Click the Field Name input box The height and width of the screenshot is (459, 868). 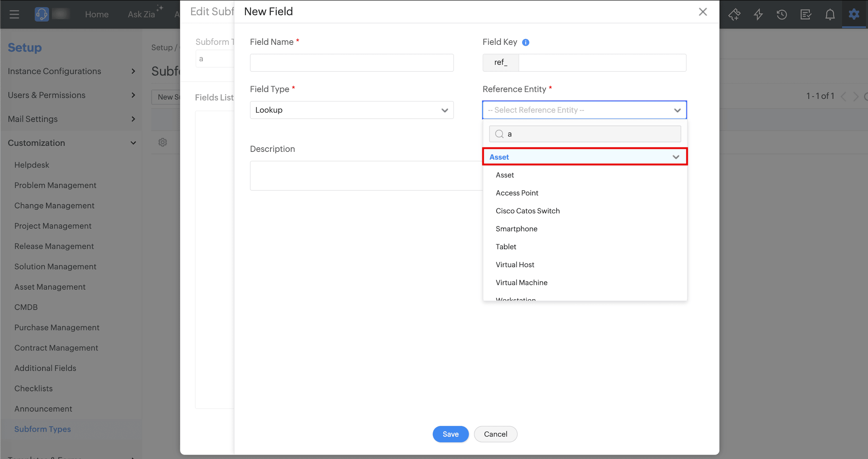(x=352, y=63)
